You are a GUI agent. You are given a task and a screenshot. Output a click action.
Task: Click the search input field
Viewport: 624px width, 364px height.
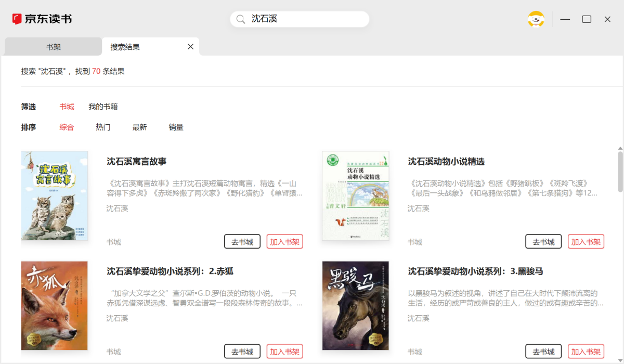(307, 19)
